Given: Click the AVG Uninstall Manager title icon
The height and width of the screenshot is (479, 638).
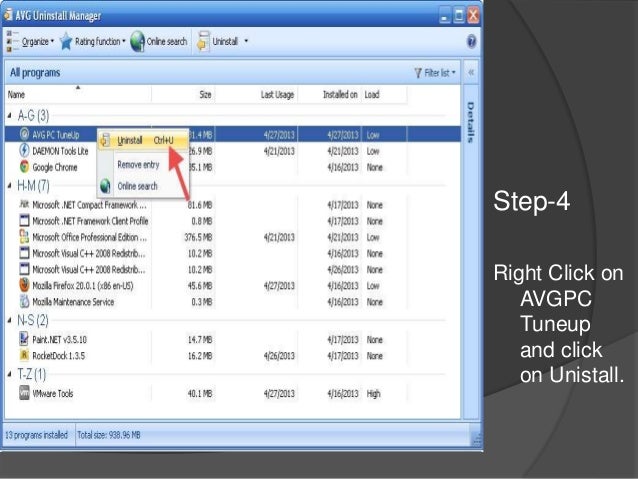Looking at the screenshot, I should (8, 15).
